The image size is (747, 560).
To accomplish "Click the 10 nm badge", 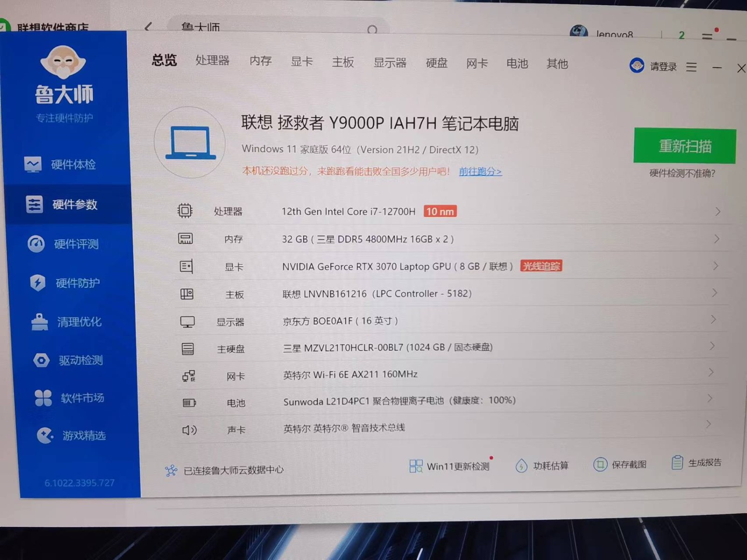I will [440, 211].
